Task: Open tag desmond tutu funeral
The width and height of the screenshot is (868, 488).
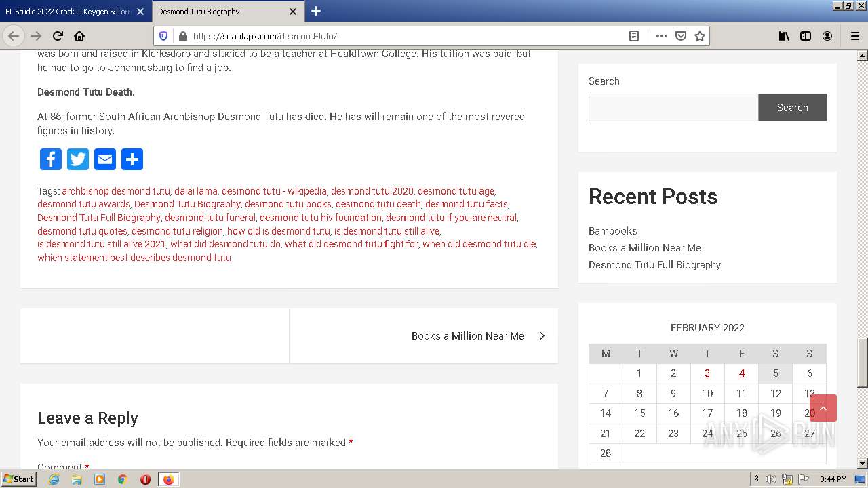Action: coord(210,218)
